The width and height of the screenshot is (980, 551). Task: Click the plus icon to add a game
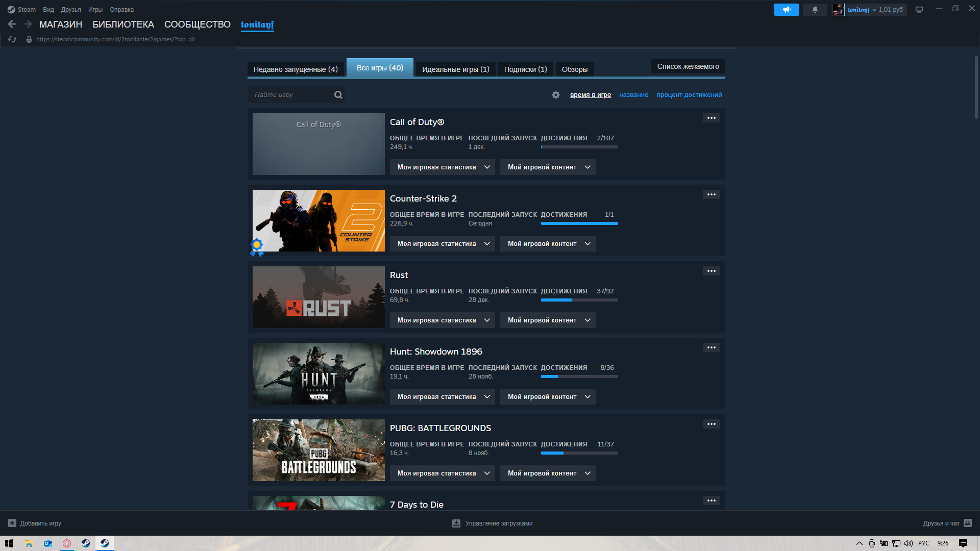pos(12,523)
